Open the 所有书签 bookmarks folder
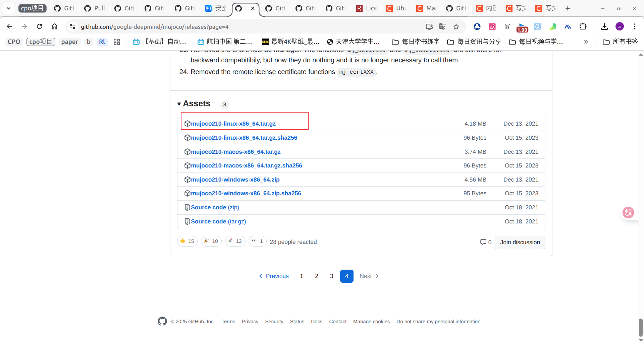 (620, 42)
